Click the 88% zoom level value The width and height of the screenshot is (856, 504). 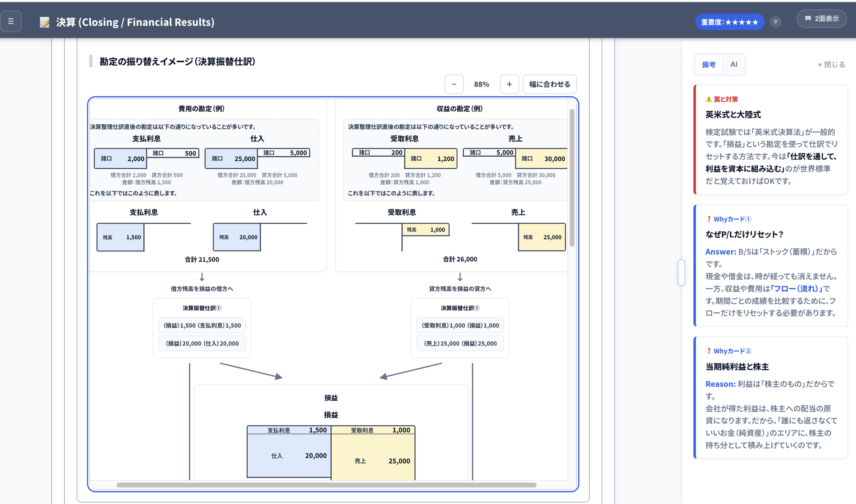481,84
